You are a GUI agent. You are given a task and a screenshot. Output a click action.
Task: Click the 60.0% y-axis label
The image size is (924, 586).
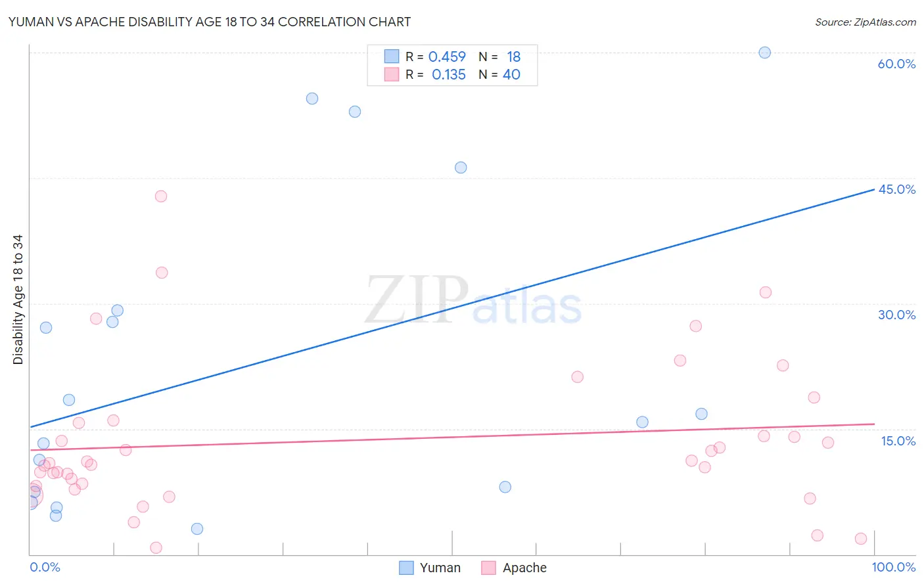point(896,64)
